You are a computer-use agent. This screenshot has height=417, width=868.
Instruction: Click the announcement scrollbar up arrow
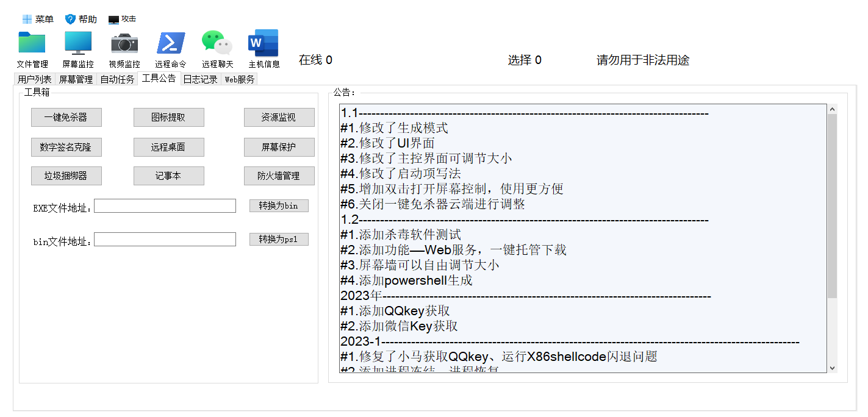click(832, 109)
